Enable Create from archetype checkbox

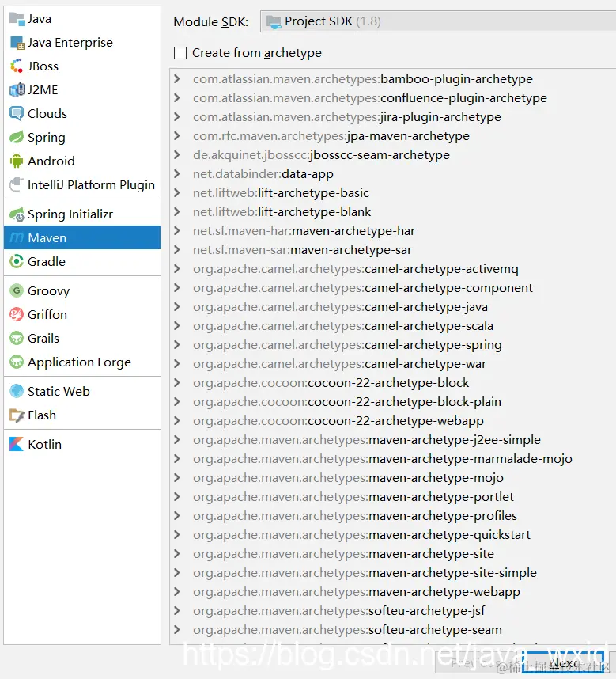click(x=180, y=53)
